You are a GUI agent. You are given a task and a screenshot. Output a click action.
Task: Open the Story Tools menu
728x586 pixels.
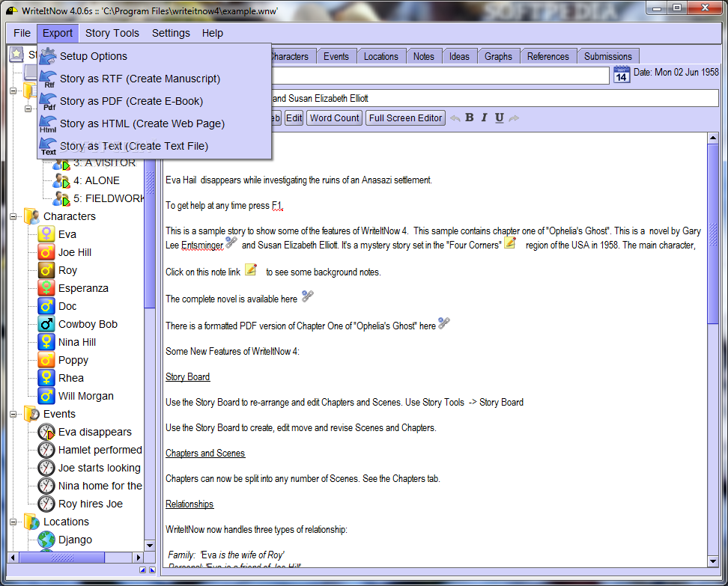[x=112, y=34]
